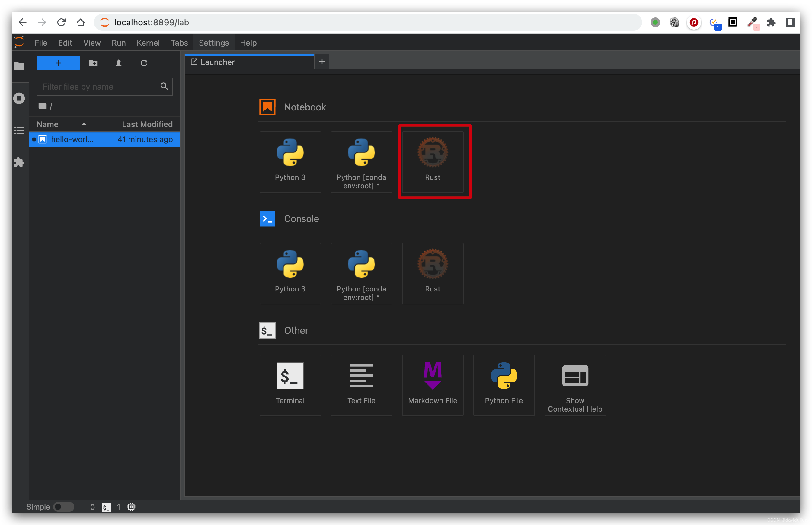Open a Python 3 console
The height and width of the screenshot is (525, 812).
pyautogui.click(x=290, y=273)
